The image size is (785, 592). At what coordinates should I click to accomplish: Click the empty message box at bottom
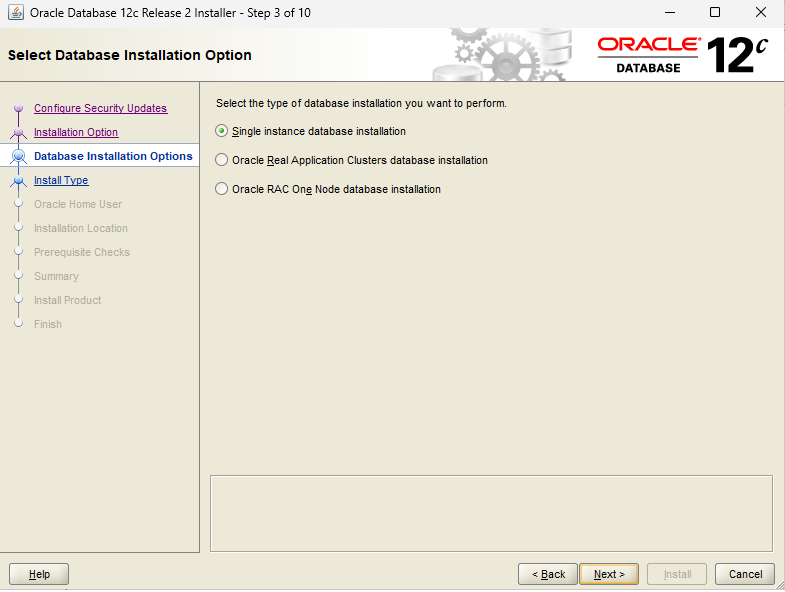[x=491, y=513]
